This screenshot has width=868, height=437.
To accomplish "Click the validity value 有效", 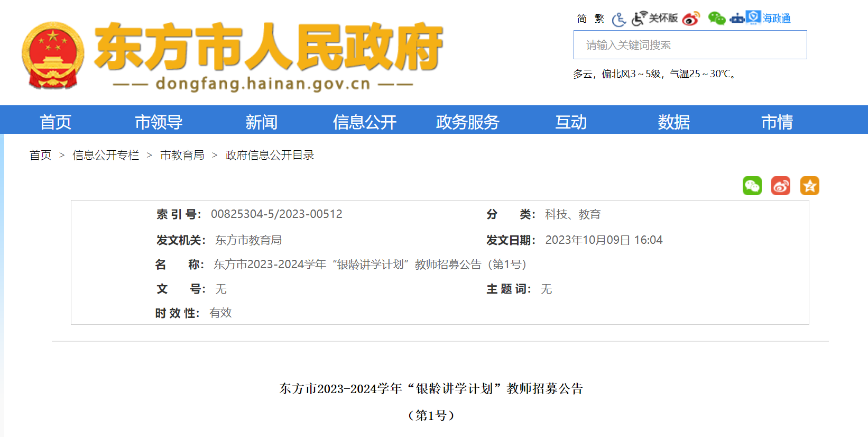I will [x=220, y=313].
